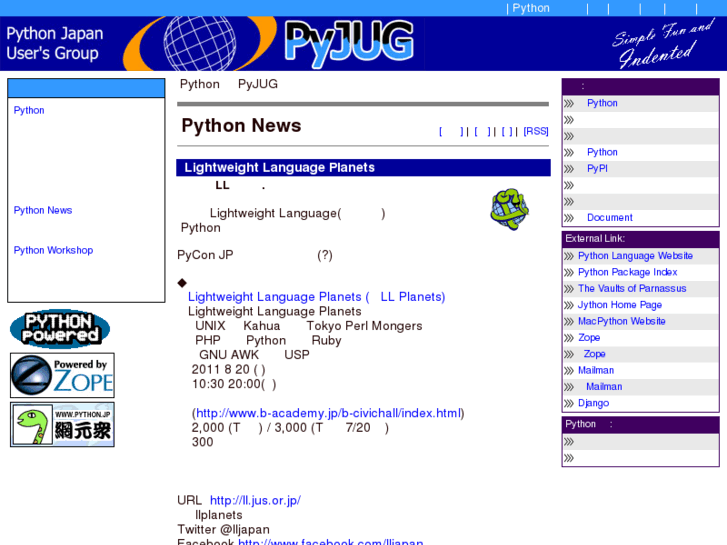727x545 pixels.
Task: Click the Simple Fun and Indented slogan
Action: (662, 44)
